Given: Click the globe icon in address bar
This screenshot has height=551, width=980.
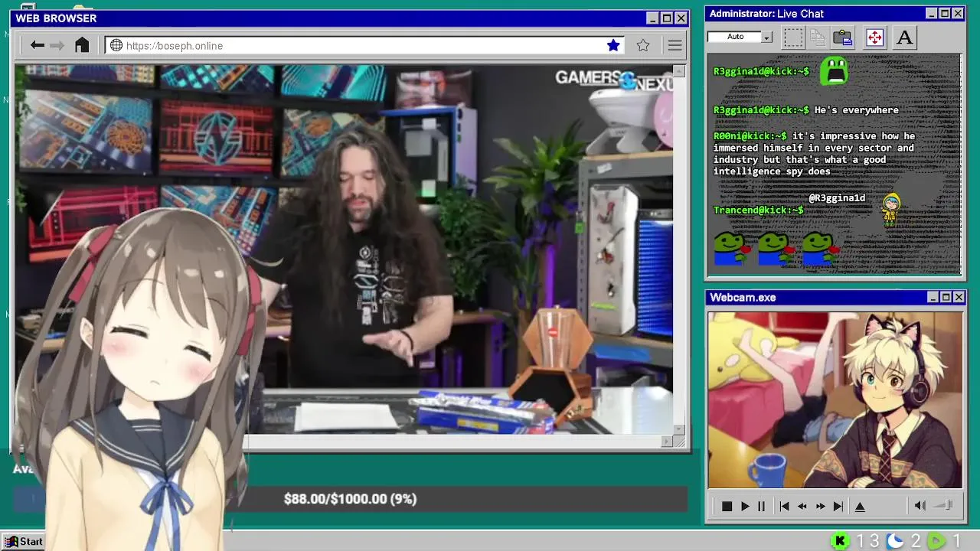Looking at the screenshot, I should point(116,46).
